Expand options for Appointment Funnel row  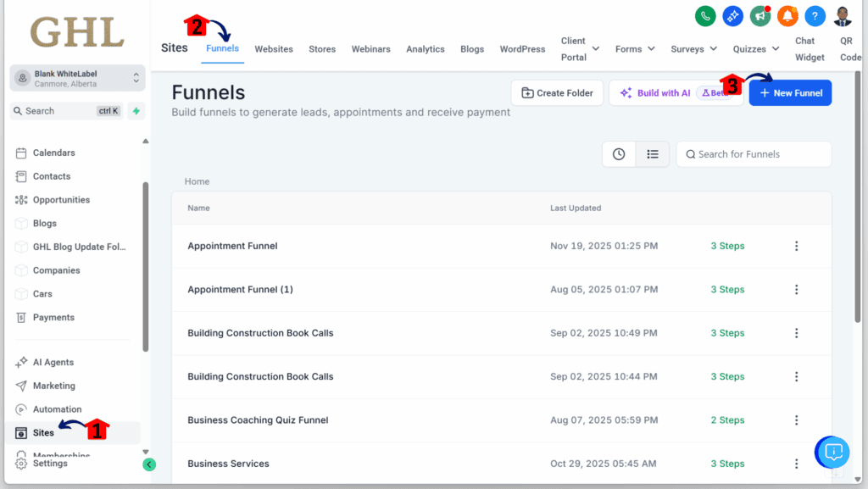point(796,246)
